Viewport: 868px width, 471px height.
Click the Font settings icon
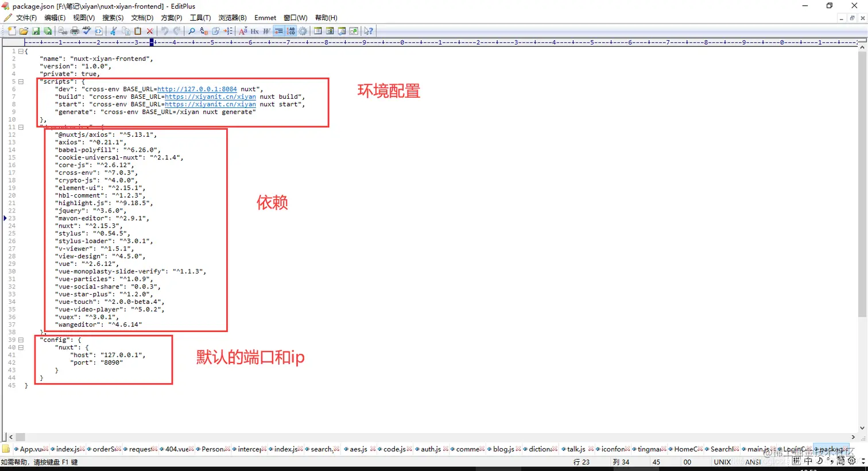243,31
